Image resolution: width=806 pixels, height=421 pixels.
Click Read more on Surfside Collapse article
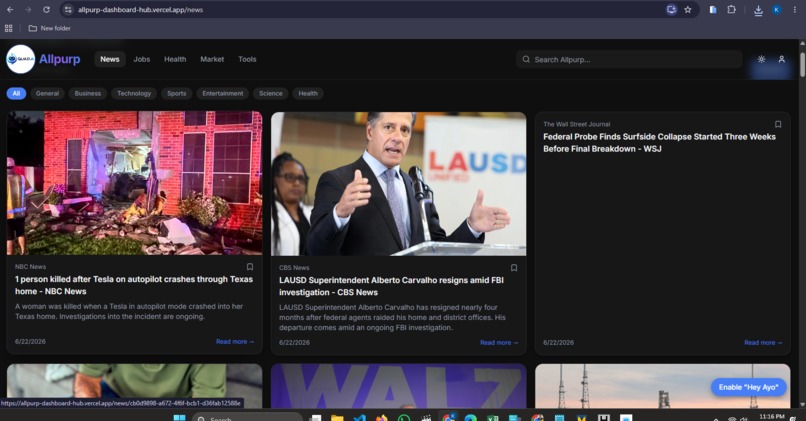[x=763, y=342]
